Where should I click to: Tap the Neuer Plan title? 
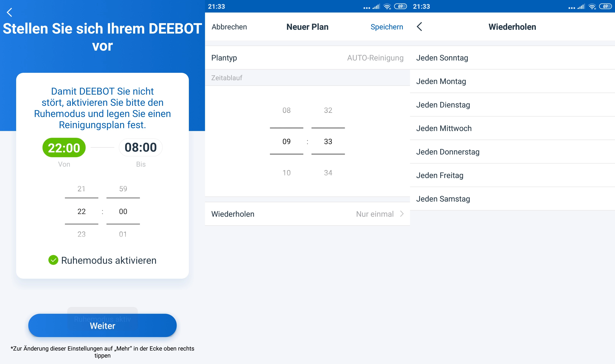coord(307,27)
